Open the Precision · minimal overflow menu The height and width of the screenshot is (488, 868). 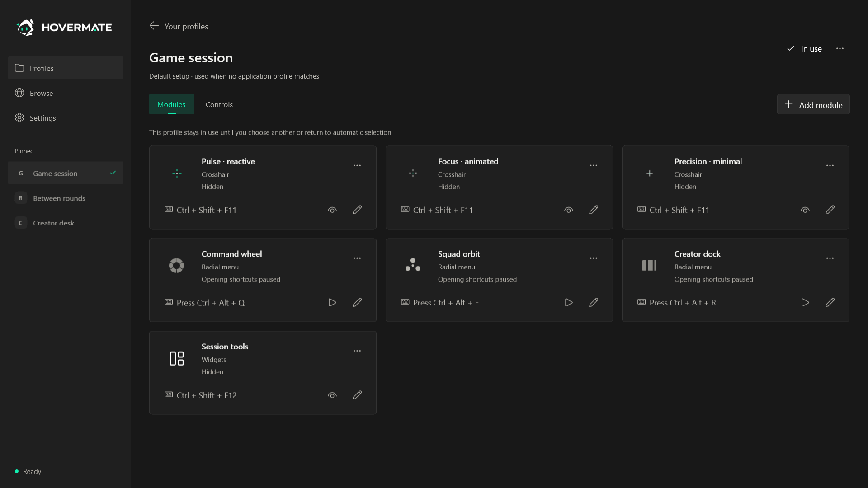tap(830, 165)
